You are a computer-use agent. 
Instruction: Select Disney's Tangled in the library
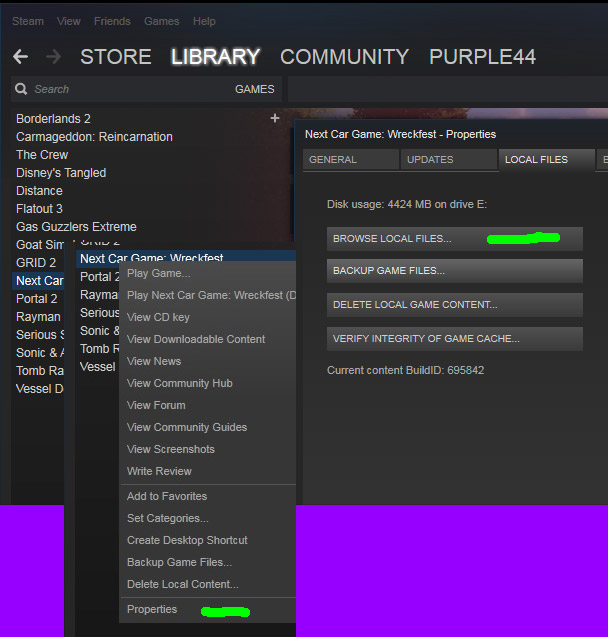click(x=61, y=173)
